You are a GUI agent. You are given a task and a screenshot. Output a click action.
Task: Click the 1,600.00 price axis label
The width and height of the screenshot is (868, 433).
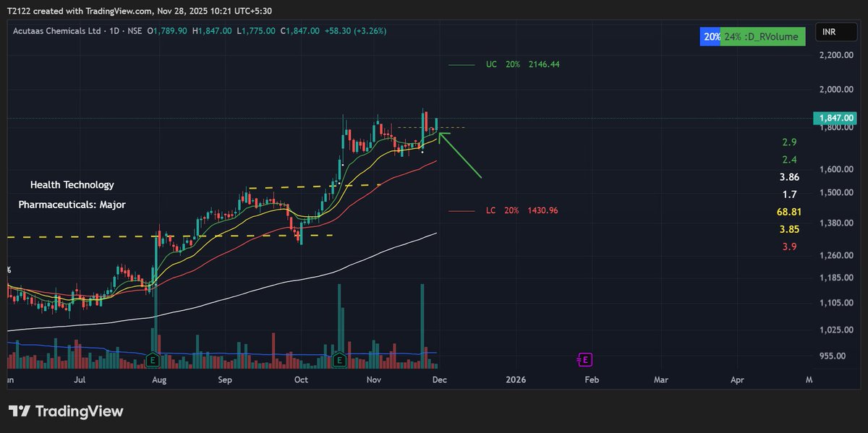pyautogui.click(x=837, y=170)
